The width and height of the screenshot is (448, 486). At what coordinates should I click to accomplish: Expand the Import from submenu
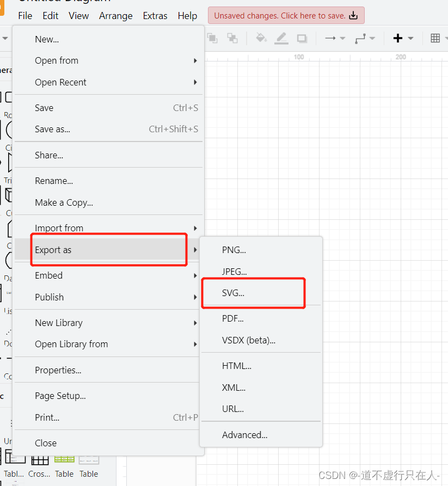point(108,228)
